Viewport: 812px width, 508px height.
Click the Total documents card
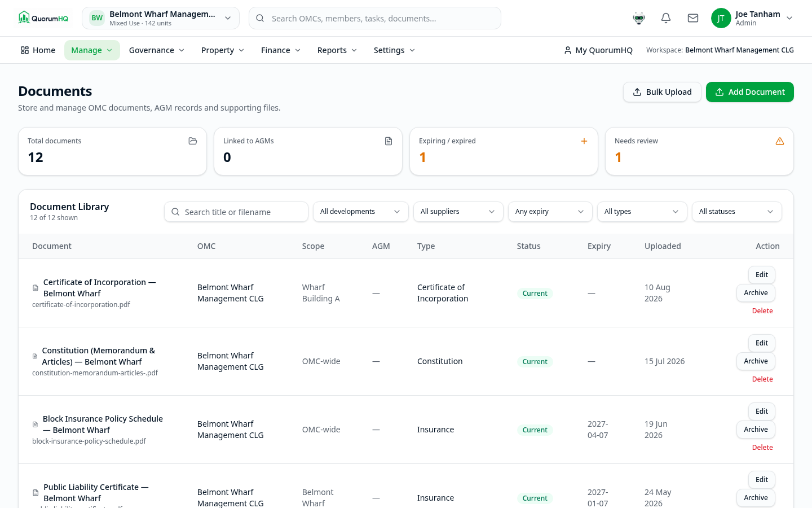[x=112, y=151]
